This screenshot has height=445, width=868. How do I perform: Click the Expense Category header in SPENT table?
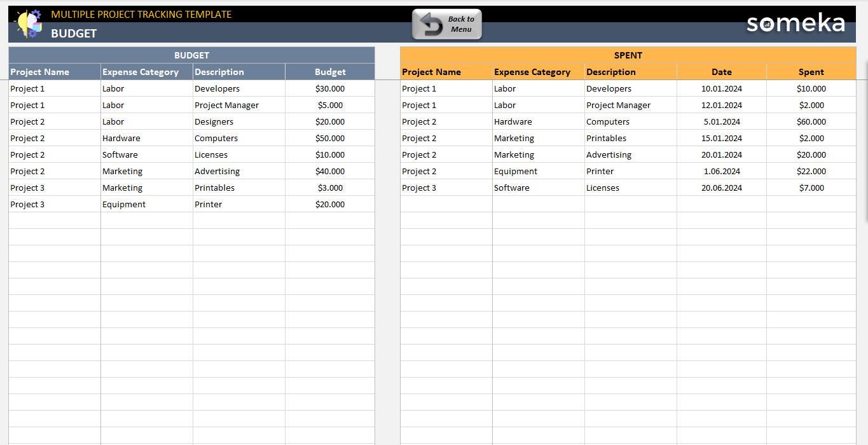click(532, 72)
